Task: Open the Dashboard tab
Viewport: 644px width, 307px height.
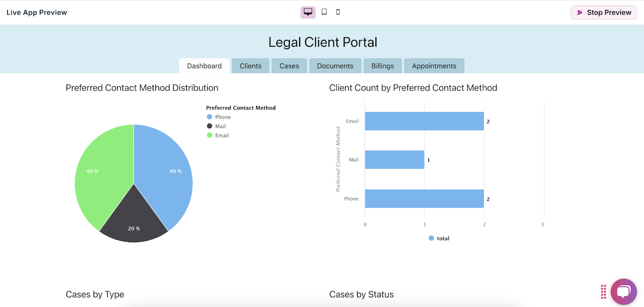Action: click(204, 66)
